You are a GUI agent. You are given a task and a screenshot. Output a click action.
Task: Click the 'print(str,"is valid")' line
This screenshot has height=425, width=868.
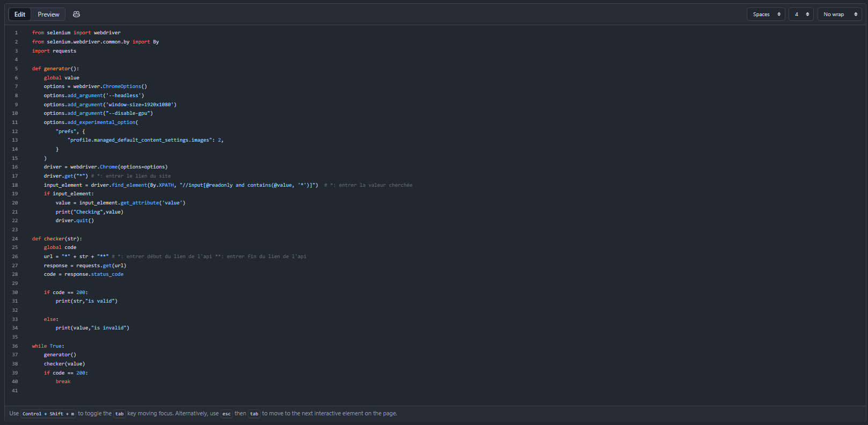86,301
